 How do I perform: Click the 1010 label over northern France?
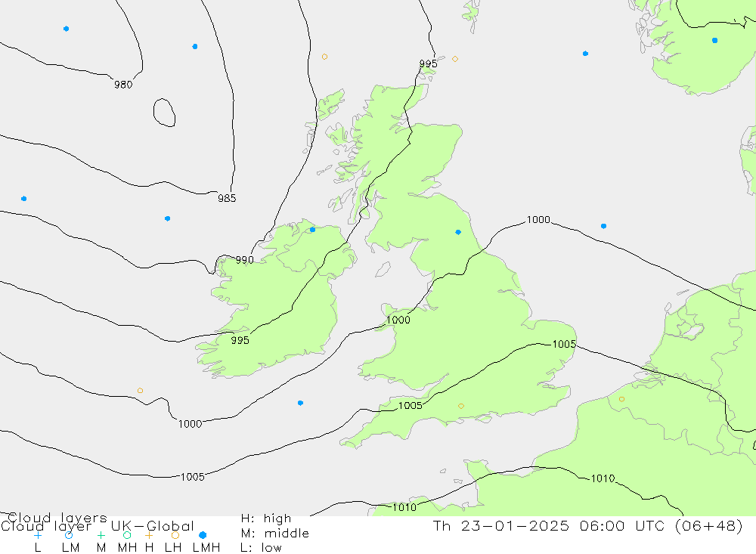[x=603, y=478]
